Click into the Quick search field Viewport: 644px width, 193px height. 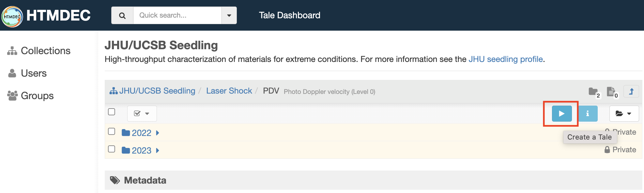(x=177, y=15)
